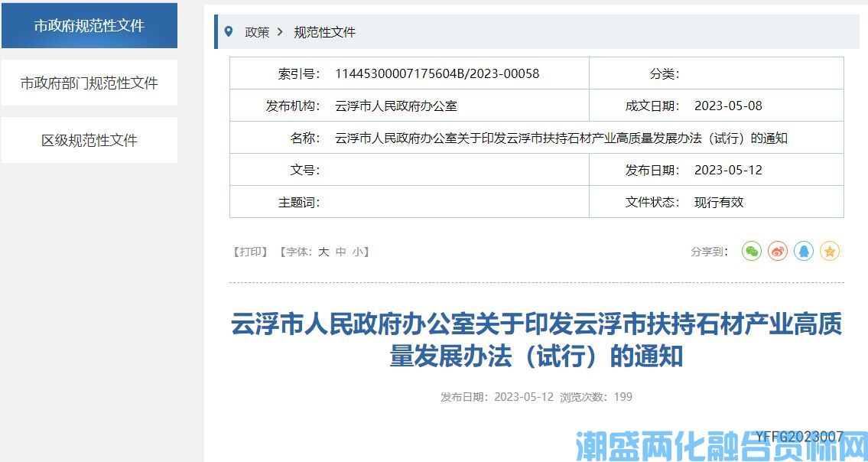Click index number 11445300007175604B/2023-00058
The width and height of the screenshot is (868, 462).
[437, 73]
